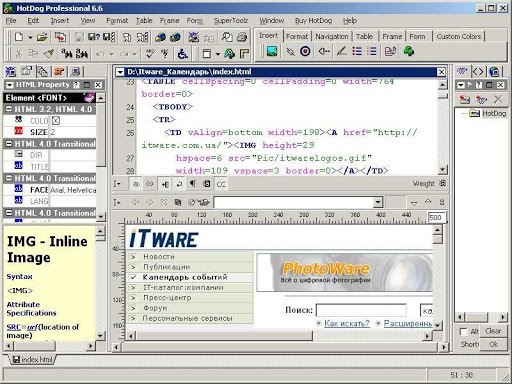
Task: Toggle the COLOR attribute clear box
Action: [56, 121]
